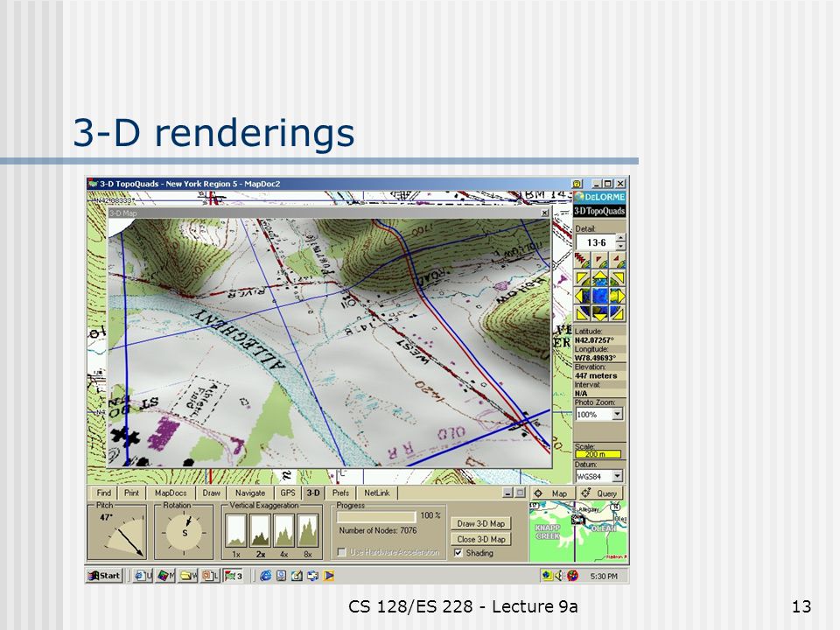
Task: Click the Close 3-D Map button
Action: click(x=481, y=540)
